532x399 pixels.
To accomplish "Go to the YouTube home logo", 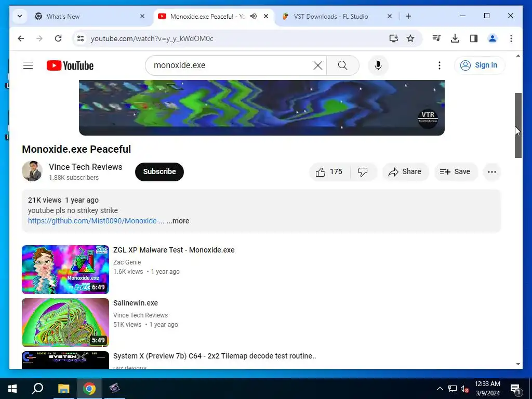I will coord(70,65).
